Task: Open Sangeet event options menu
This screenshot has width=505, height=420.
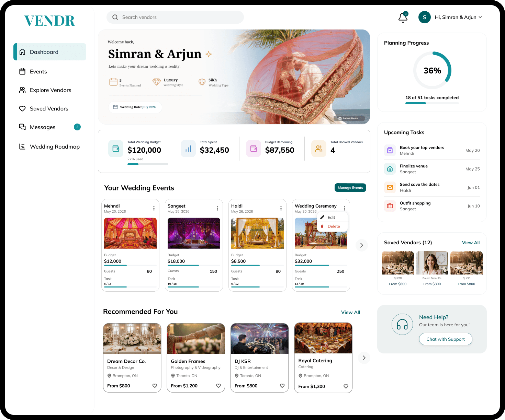Action: tap(217, 208)
